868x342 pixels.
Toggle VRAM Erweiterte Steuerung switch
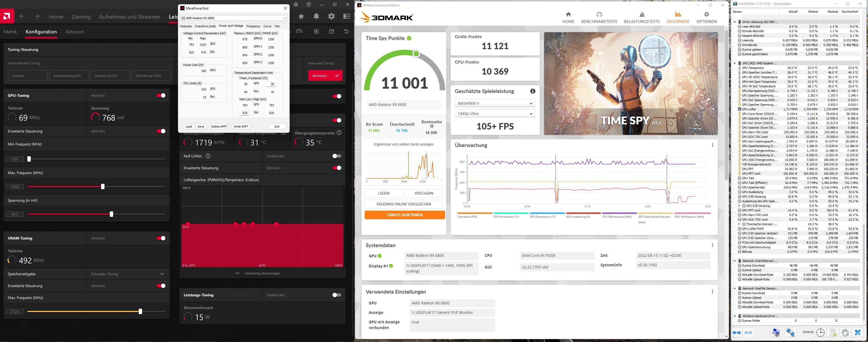click(161, 286)
